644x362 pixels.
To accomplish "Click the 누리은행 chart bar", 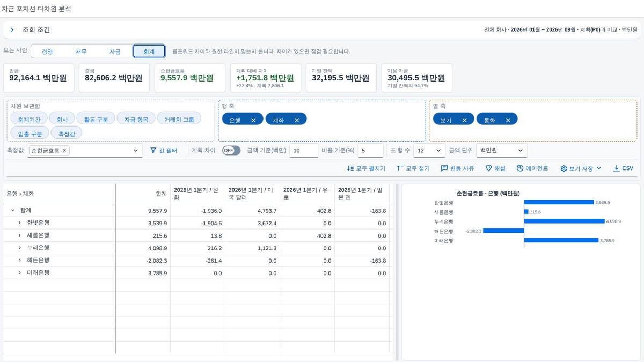I will (564, 221).
